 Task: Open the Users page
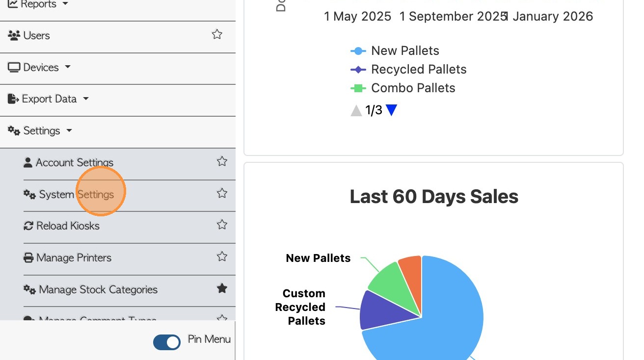36,35
